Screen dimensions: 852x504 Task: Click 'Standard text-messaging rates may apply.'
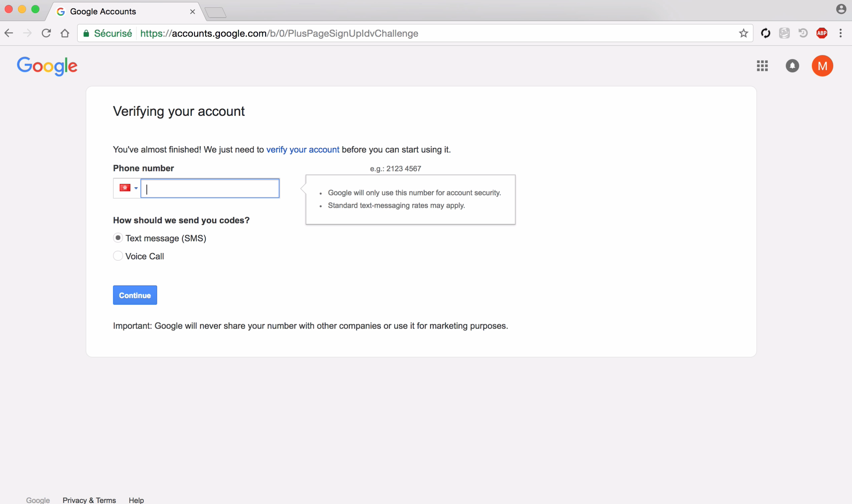[396, 205]
